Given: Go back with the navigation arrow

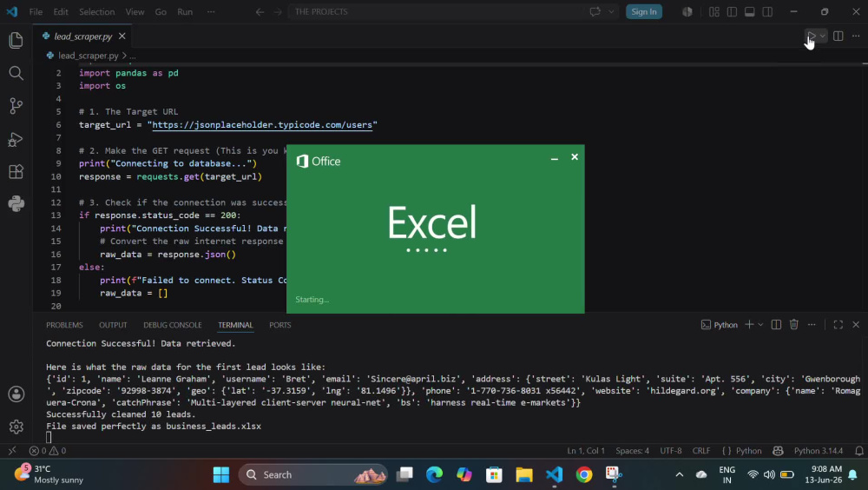Looking at the screenshot, I should [260, 11].
